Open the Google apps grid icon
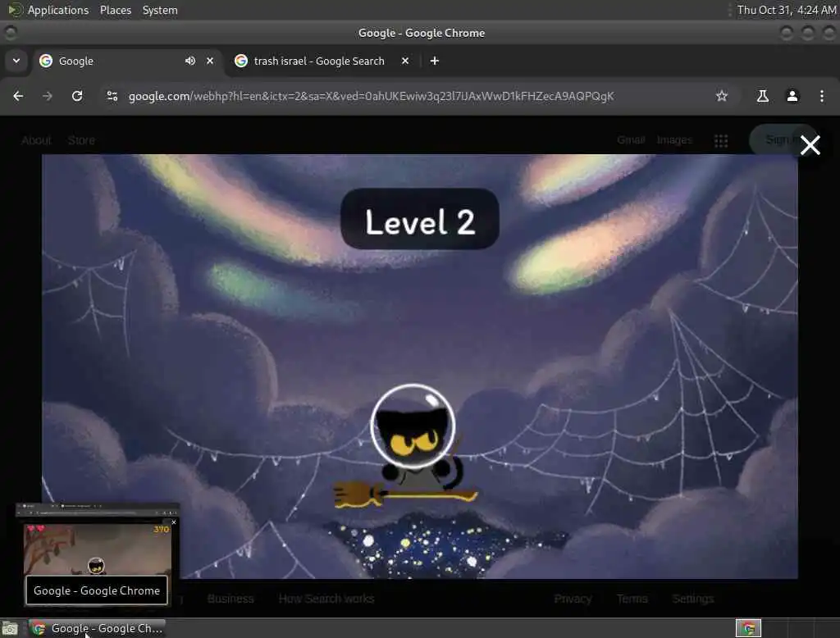Viewport: 840px width, 638px height. 721,140
